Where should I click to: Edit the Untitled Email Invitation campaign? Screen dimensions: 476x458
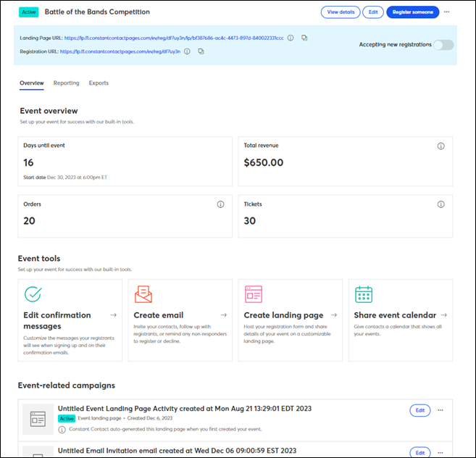[420, 452]
